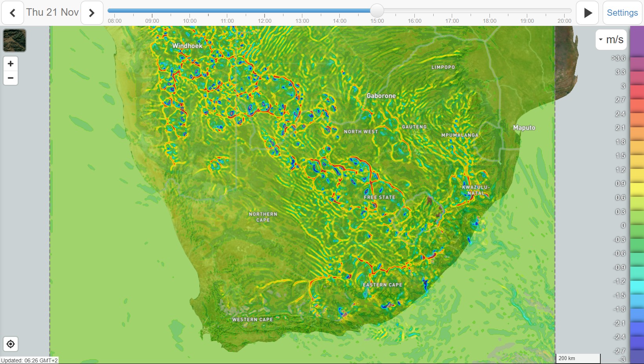This screenshot has height=364, width=644.
Task: Click the -1.5 legend color swatch
Action: [637, 288]
